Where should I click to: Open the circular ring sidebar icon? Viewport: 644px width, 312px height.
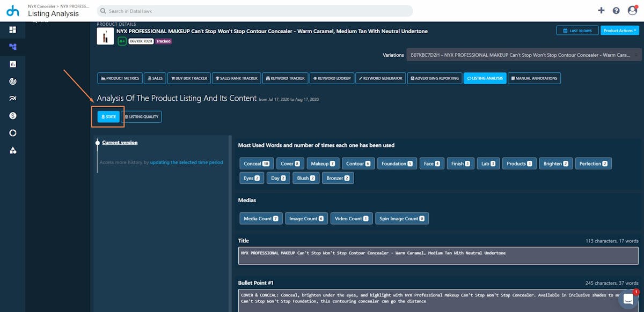click(x=12, y=132)
